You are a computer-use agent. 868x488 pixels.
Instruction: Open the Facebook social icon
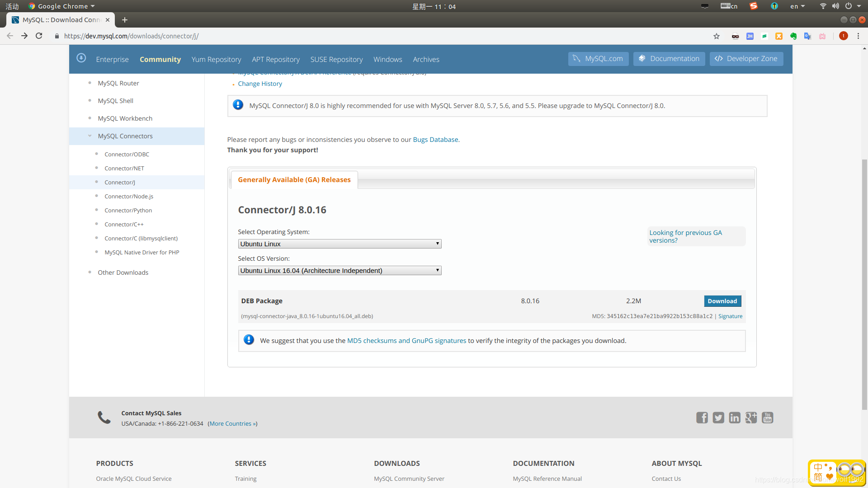(702, 418)
